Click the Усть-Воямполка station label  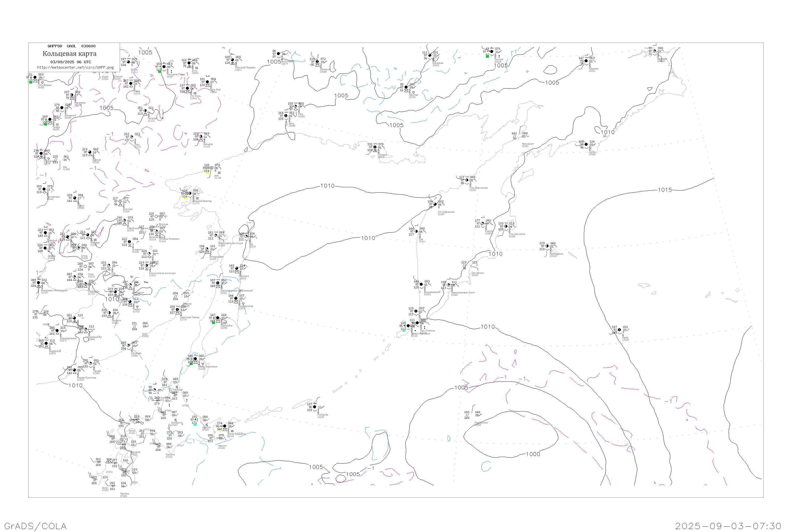point(478,188)
